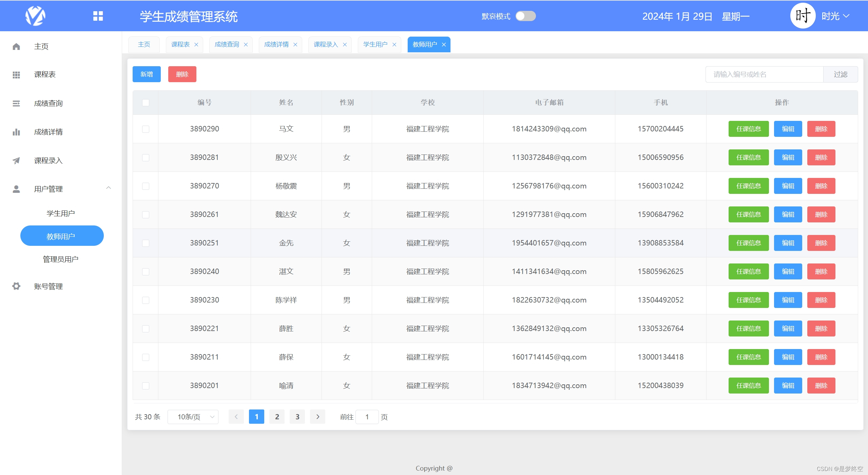Switch to the 成绩查询 tab
This screenshot has height=475, width=868.
click(227, 44)
